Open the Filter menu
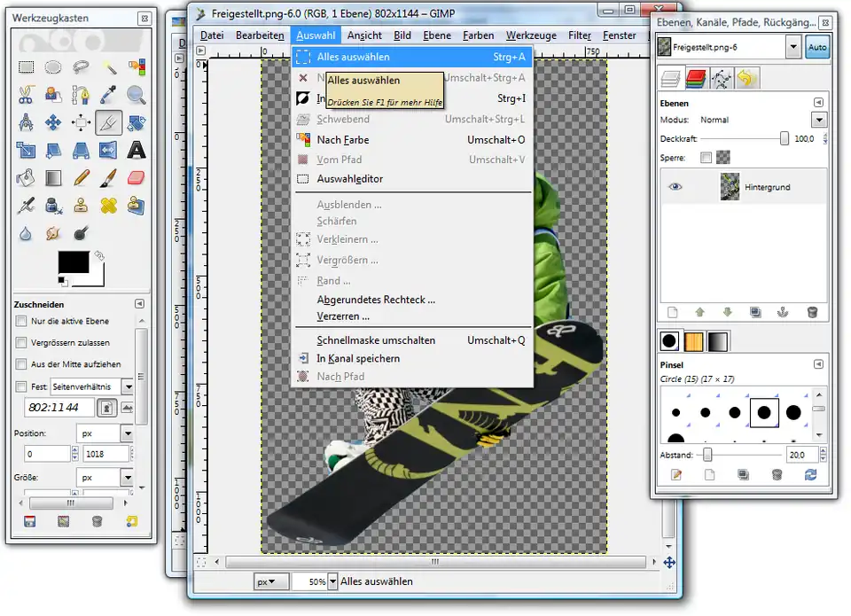 579,35
